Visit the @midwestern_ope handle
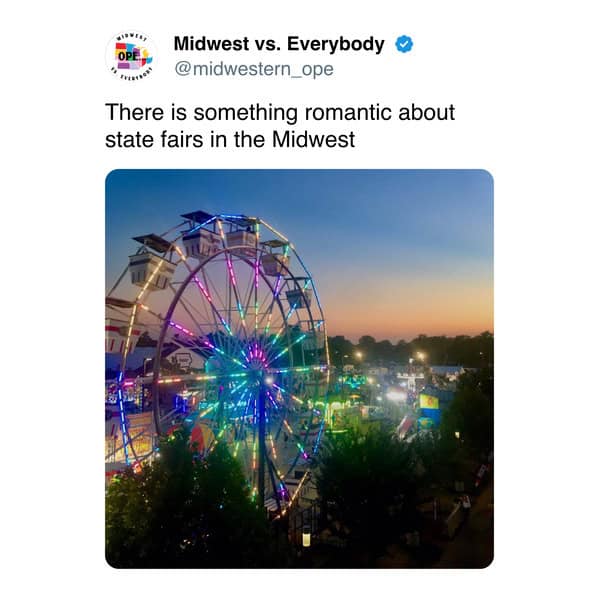The height and width of the screenshot is (599, 599). click(254, 69)
